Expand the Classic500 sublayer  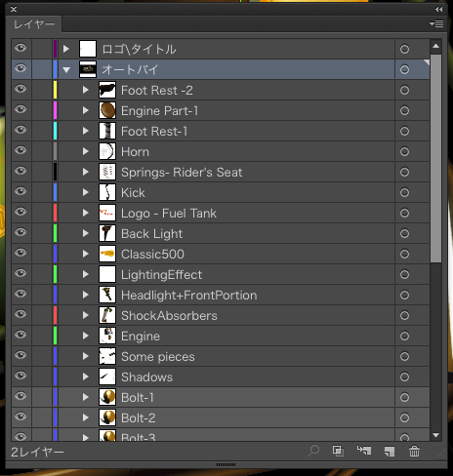tap(86, 254)
